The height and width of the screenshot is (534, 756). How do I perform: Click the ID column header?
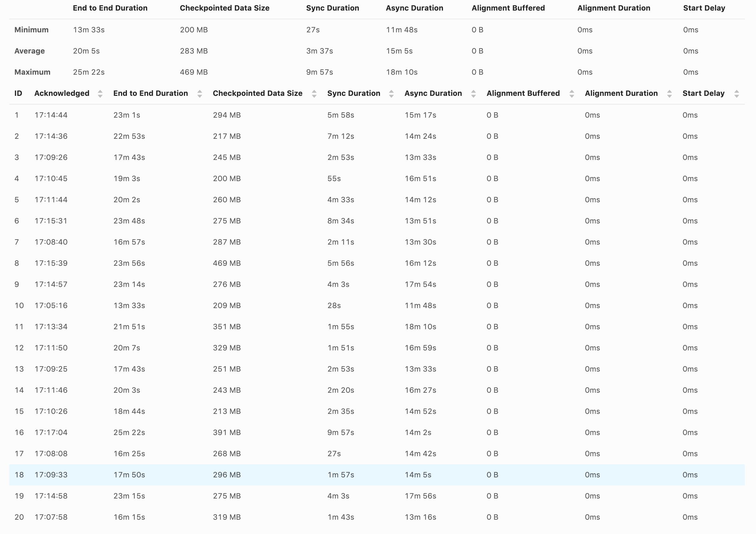[18, 94]
